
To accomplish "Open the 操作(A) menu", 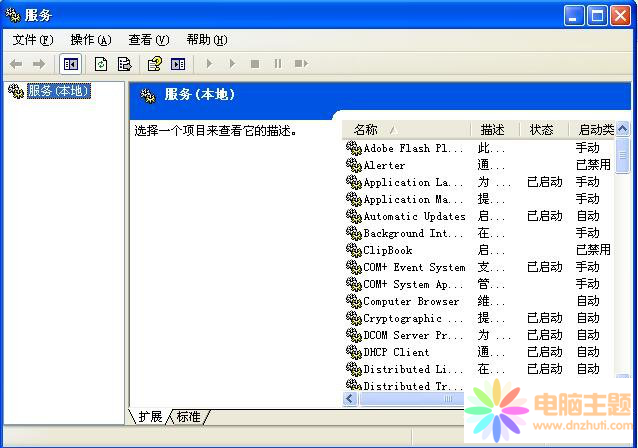I will click(x=90, y=40).
